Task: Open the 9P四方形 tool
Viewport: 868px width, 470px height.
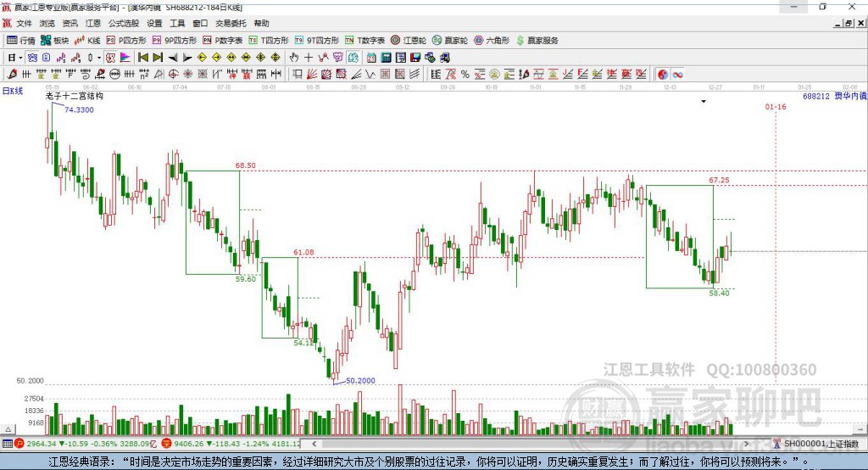Action: (175, 41)
